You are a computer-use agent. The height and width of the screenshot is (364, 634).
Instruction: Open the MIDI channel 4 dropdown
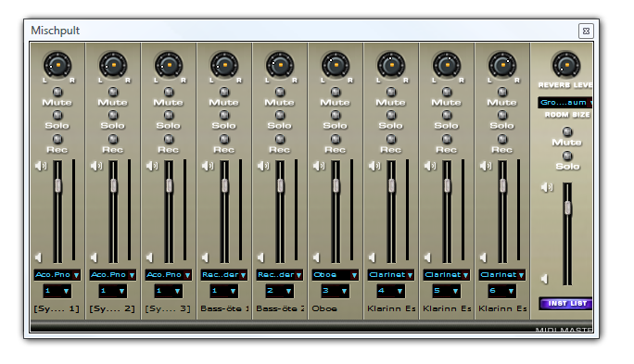tap(390, 291)
